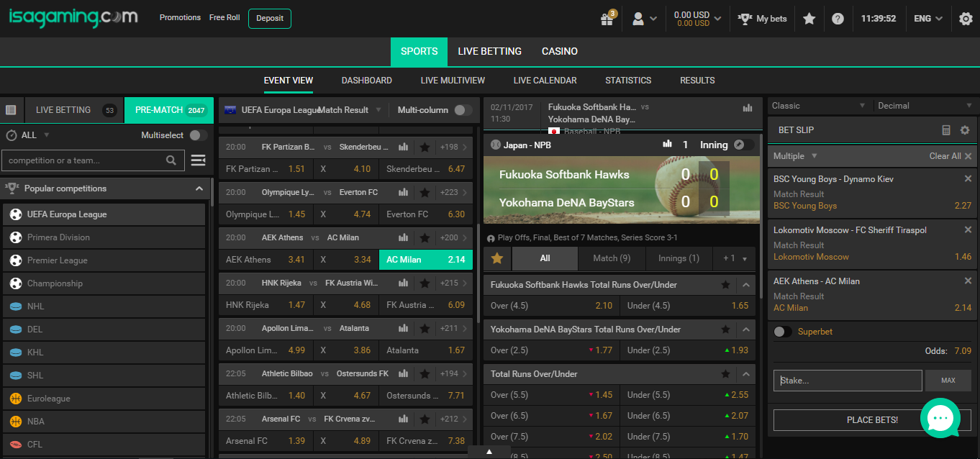
Task: Remove AEK Athens - AC Milan bet
Action: [x=968, y=281]
